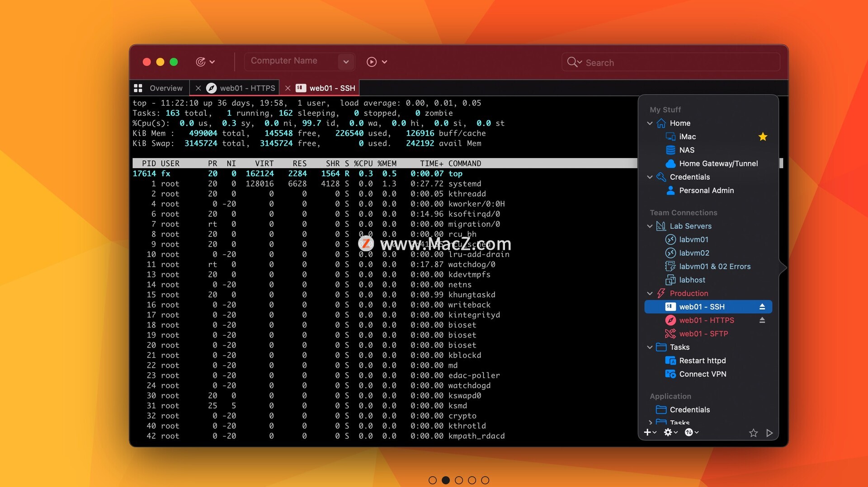Select the web01 - SSH tab
Viewport: 868px width, 487px height.
point(320,88)
